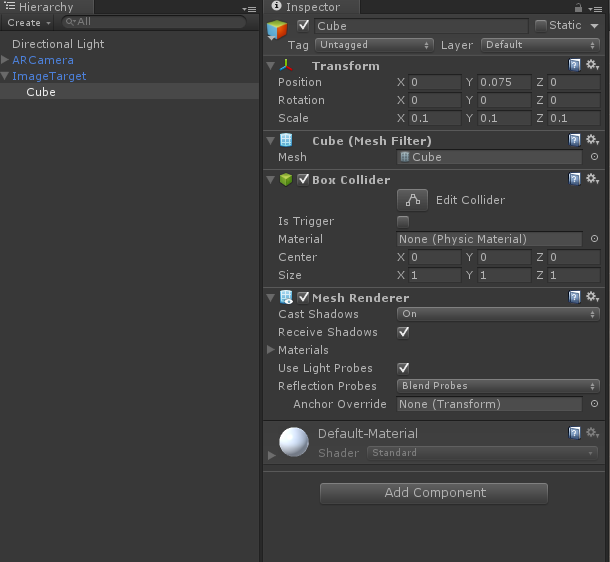Expand the Materials foldout
This screenshot has height=562, width=610.
point(271,350)
